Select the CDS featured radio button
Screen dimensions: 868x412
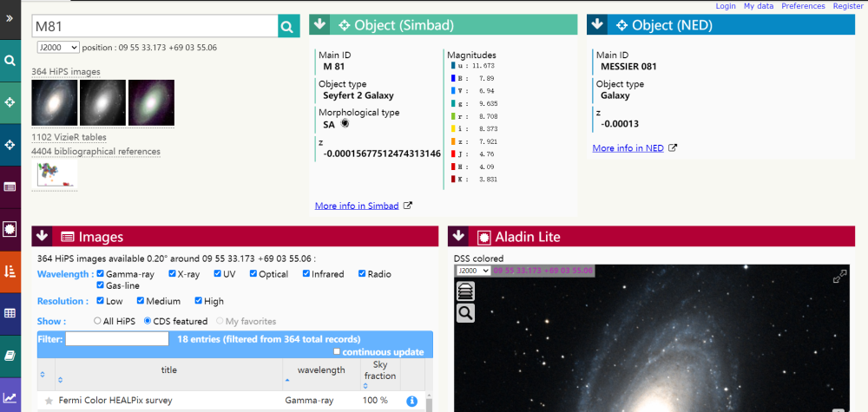click(x=148, y=321)
